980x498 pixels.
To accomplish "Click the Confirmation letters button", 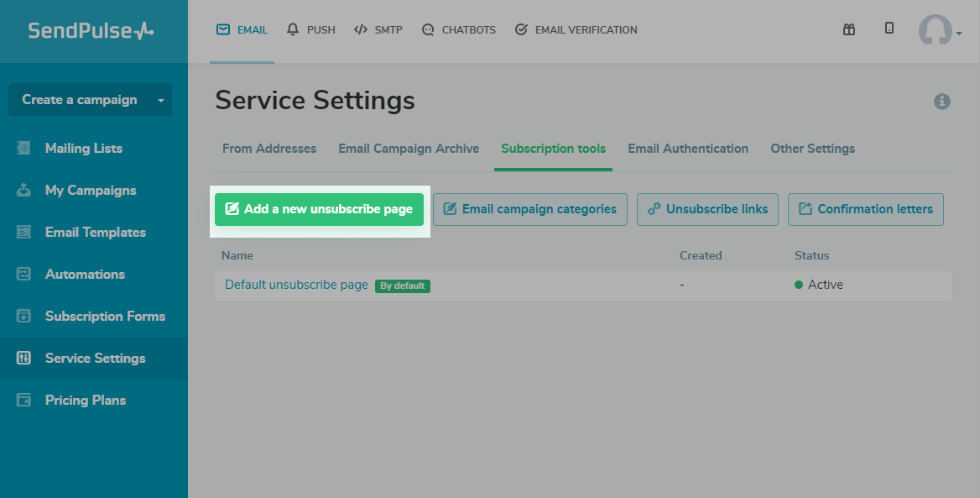I will pos(866,209).
